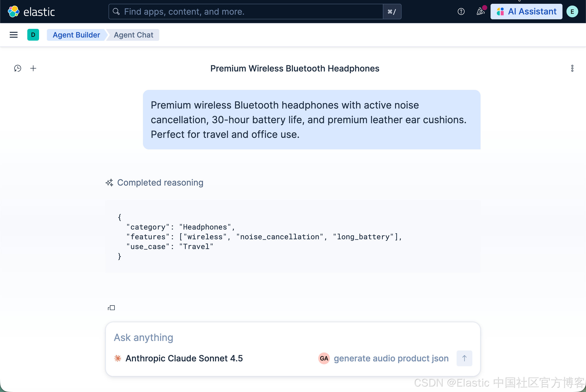This screenshot has width=586, height=392.
Task: Open the help menu icon
Action: point(461,12)
